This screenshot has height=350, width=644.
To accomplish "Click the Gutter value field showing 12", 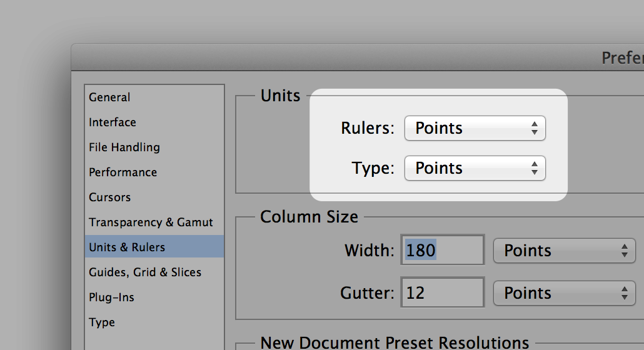I will (443, 293).
